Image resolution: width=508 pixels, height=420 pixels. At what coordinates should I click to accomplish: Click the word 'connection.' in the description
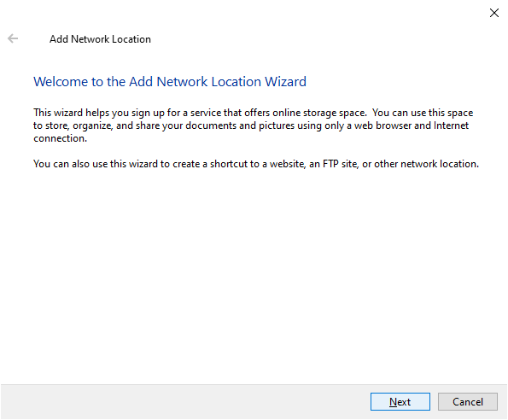click(x=61, y=138)
